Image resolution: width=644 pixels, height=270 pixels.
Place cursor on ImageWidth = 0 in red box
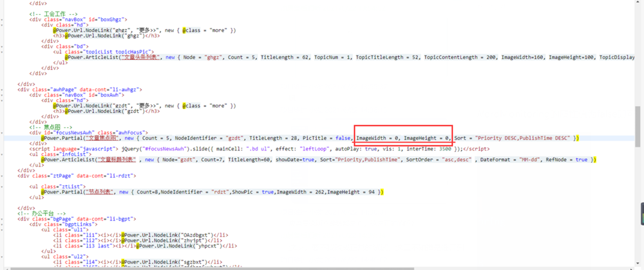tap(379, 138)
